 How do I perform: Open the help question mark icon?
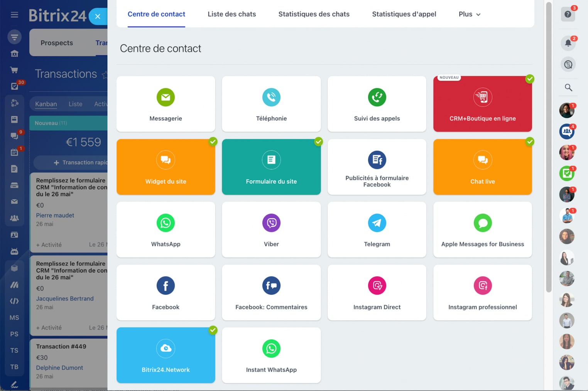point(568,14)
